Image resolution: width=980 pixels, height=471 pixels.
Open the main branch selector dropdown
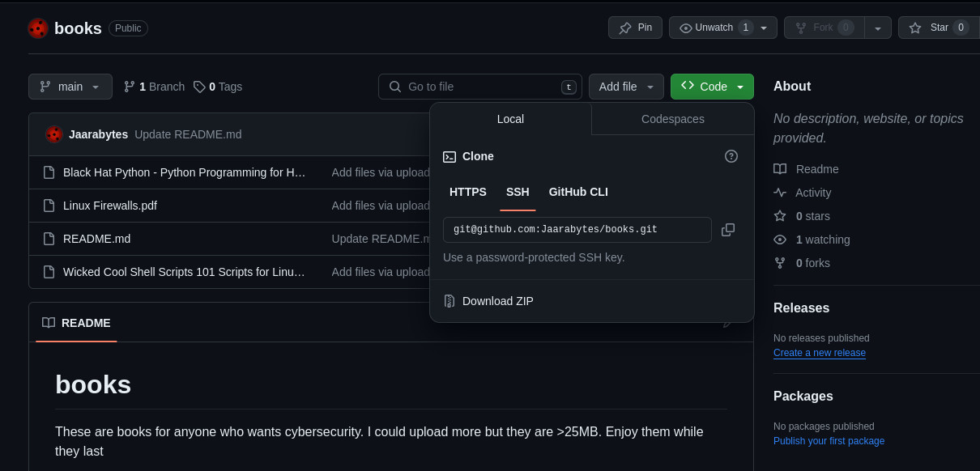coord(70,87)
